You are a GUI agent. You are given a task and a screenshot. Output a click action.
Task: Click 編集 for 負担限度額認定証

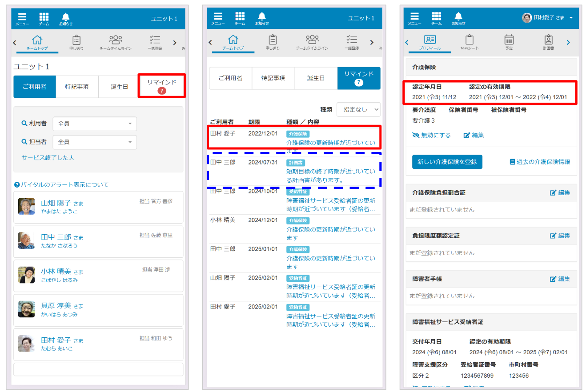(560, 236)
